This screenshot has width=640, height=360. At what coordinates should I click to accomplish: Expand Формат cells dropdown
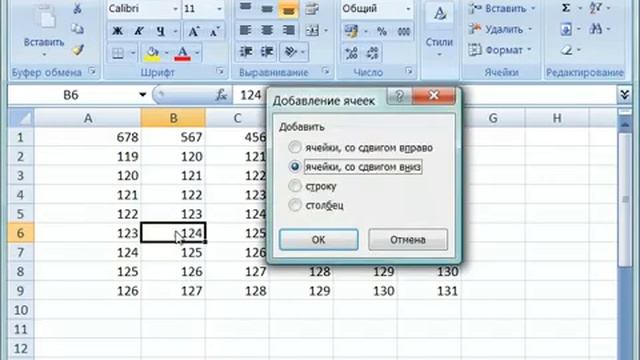point(529,50)
